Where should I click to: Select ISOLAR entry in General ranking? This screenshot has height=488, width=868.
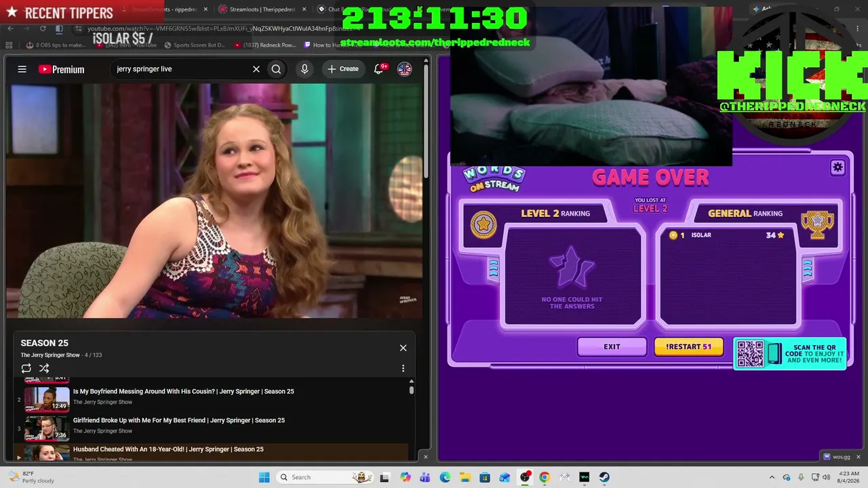[727, 235]
